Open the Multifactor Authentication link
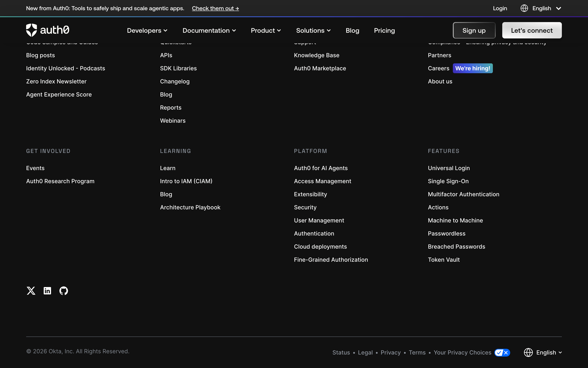 coord(464,194)
